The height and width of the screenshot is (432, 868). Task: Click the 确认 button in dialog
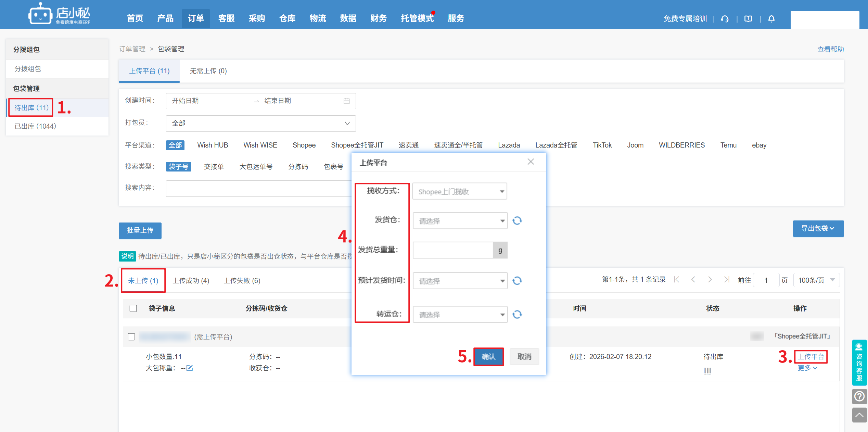click(488, 357)
